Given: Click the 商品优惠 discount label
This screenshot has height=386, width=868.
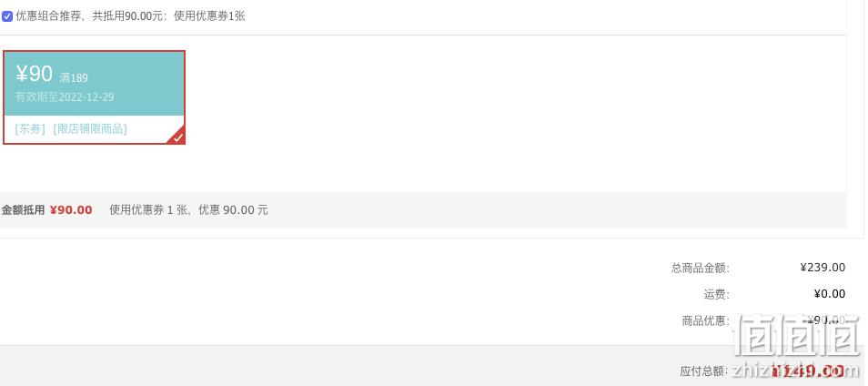Looking at the screenshot, I should click(x=706, y=320).
